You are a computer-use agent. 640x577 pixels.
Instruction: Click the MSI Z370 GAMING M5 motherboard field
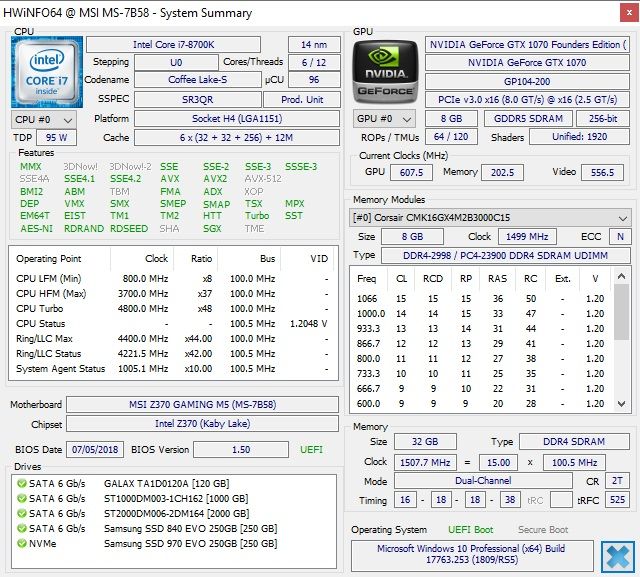[x=202, y=404]
